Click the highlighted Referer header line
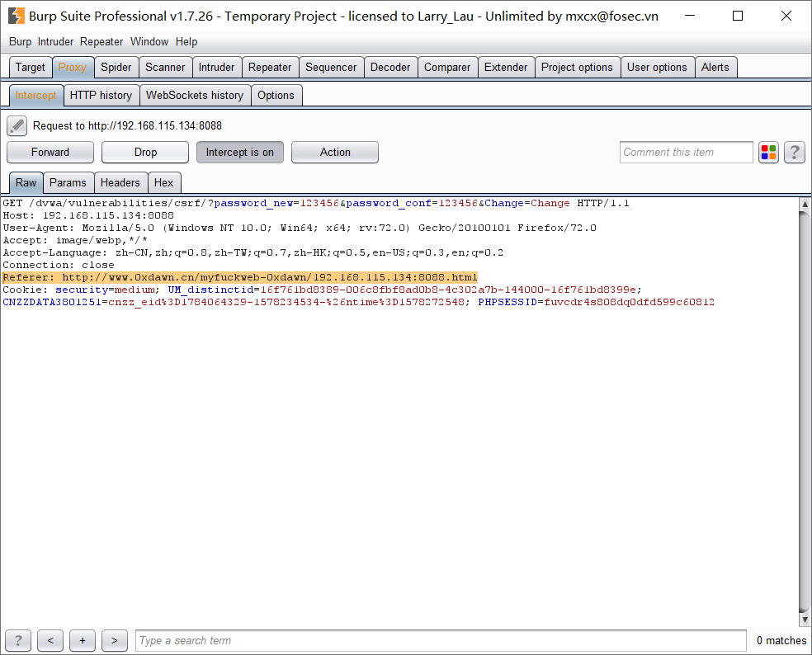 click(x=240, y=277)
